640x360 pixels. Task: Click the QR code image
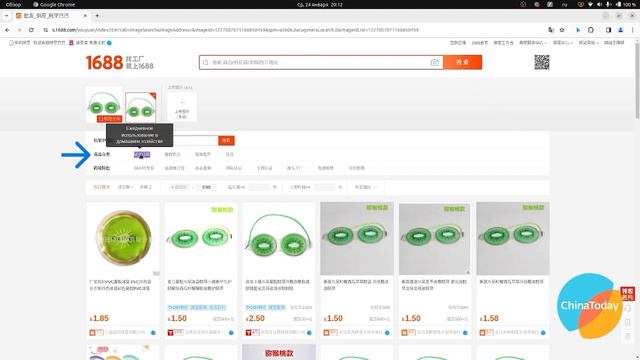542,62
